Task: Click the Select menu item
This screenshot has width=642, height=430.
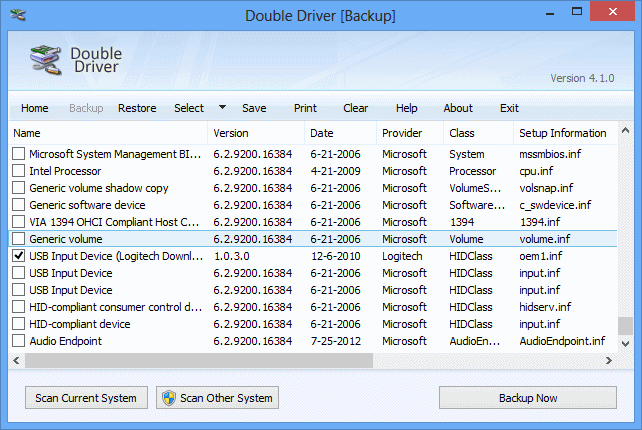Action: (x=189, y=108)
